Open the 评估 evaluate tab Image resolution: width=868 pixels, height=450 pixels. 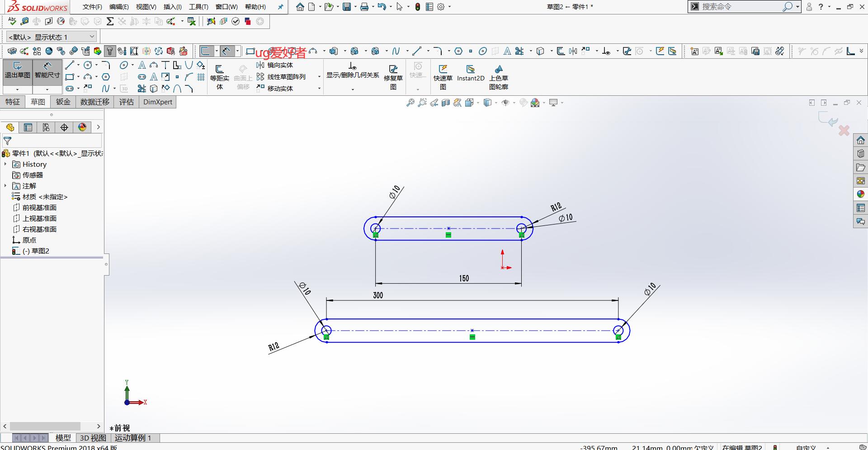pyautogui.click(x=127, y=102)
